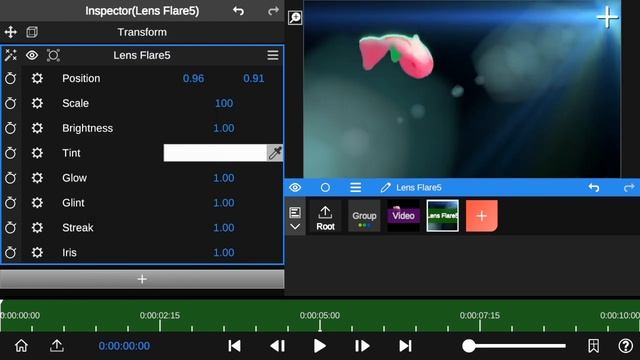Add a new layer with orange plus
Viewport: 640px width, 360px height.
click(x=482, y=216)
